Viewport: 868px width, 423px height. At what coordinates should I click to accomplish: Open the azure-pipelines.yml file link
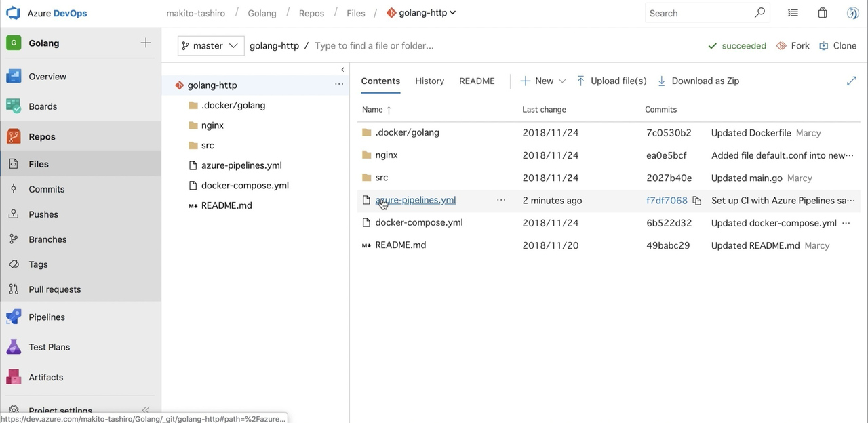(415, 200)
